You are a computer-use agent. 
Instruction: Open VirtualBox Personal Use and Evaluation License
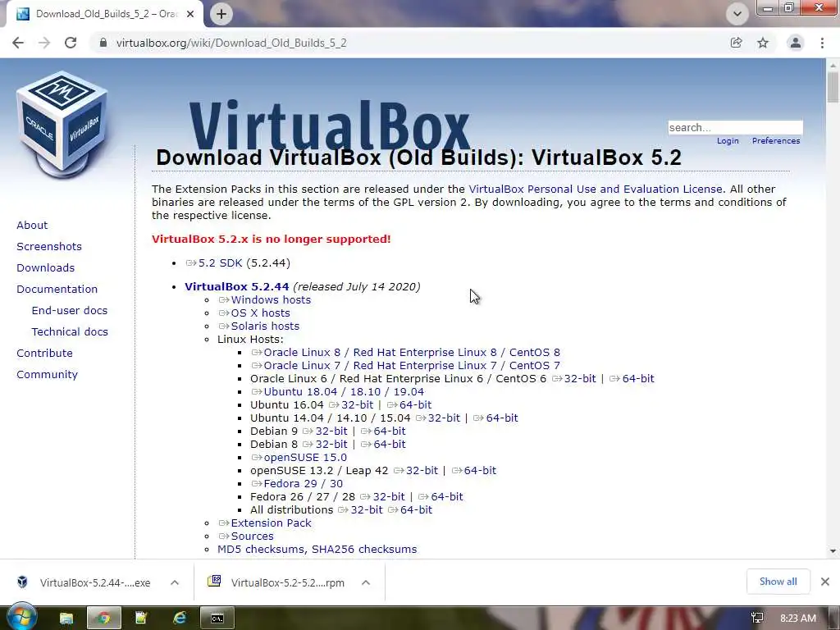596,189
